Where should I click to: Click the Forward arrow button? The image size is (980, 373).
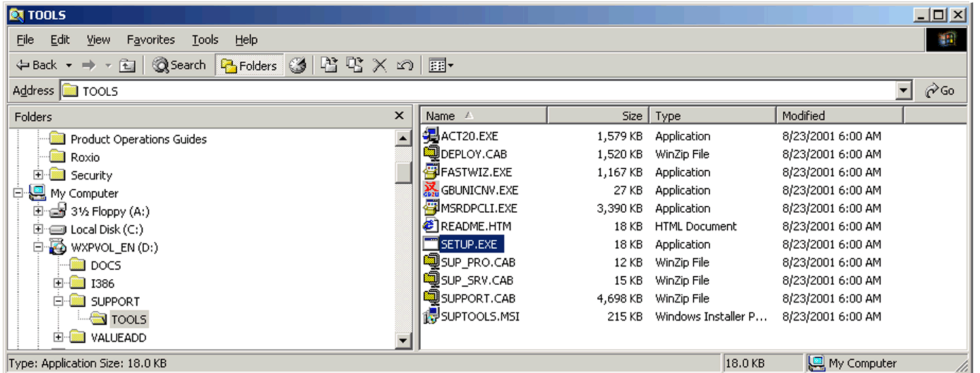pos(88,65)
